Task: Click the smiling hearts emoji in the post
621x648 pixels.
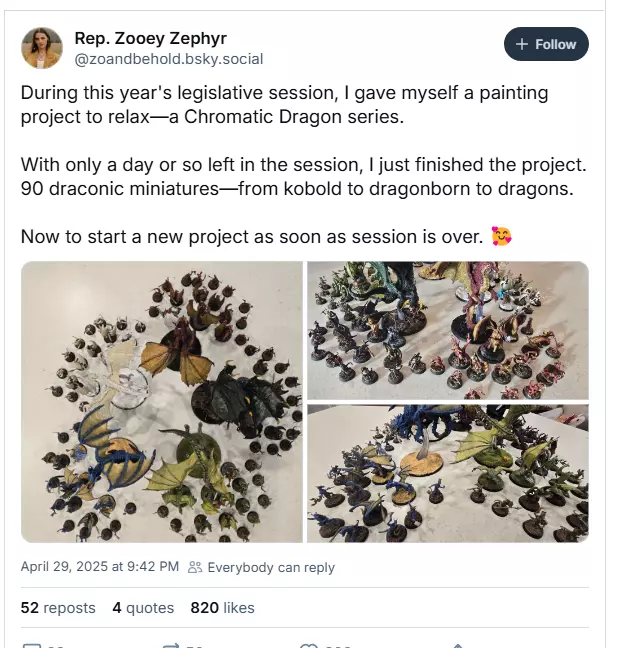Action: pyautogui.click(x=501, y=237)
